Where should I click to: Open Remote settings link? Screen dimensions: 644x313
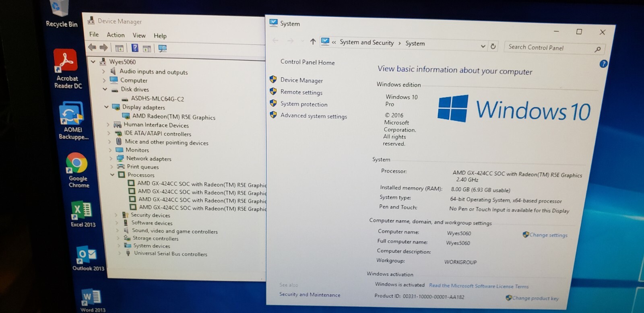point(301,92)
